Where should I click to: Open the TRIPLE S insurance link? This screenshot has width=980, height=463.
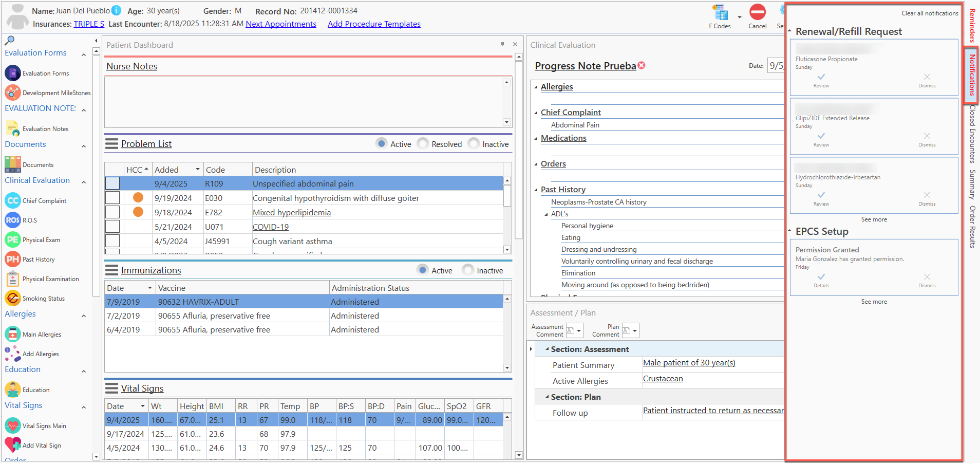click(x=89, y=24)
